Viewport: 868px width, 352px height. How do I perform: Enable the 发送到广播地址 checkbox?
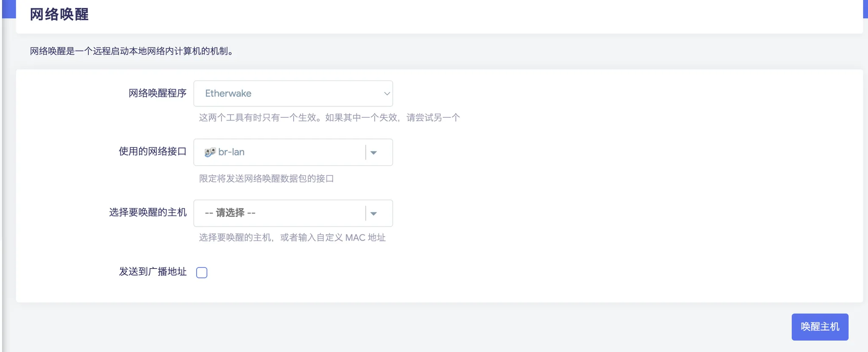(x=202, y=272)
